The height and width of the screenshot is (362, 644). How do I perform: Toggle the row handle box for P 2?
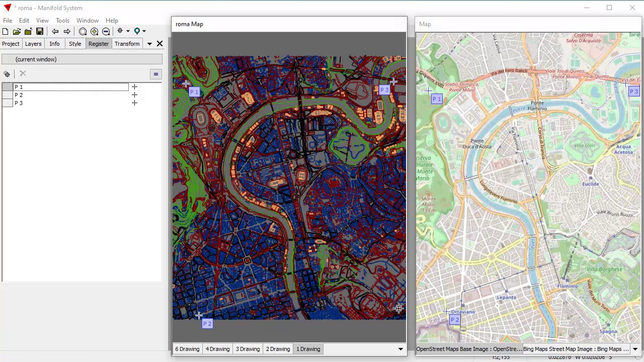(7, 95)
